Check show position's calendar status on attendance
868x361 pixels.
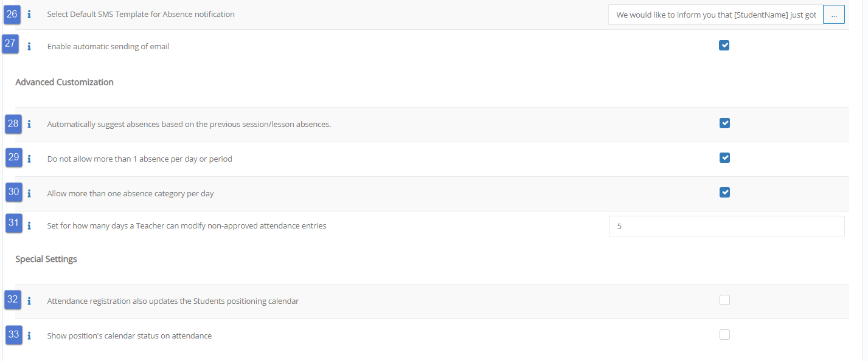724,334
